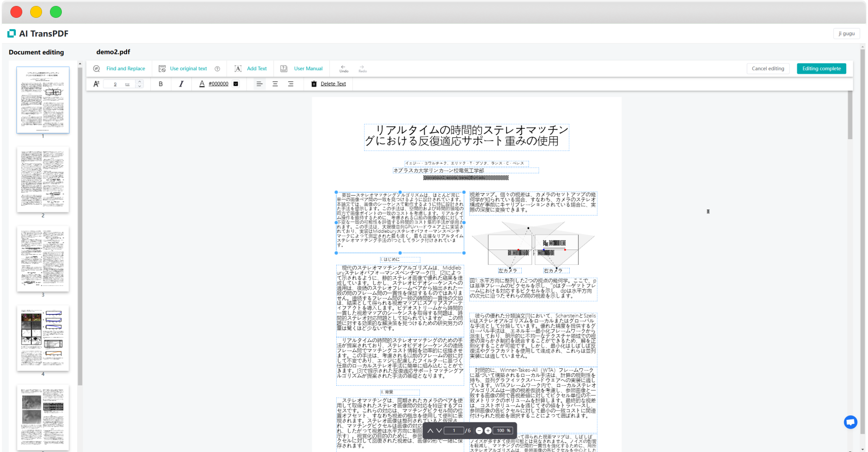
Task: Open the chat support bubble
Action: click(x=850, y=422)
